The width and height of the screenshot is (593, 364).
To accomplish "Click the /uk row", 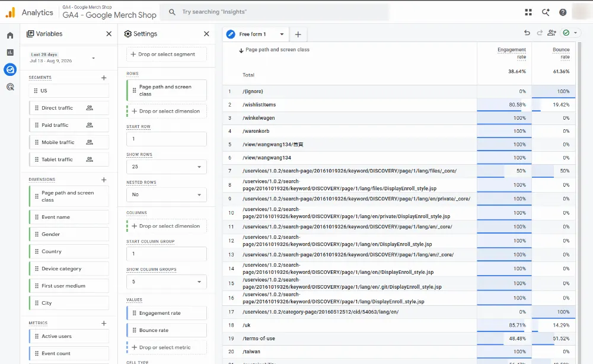I will point(399,325).
